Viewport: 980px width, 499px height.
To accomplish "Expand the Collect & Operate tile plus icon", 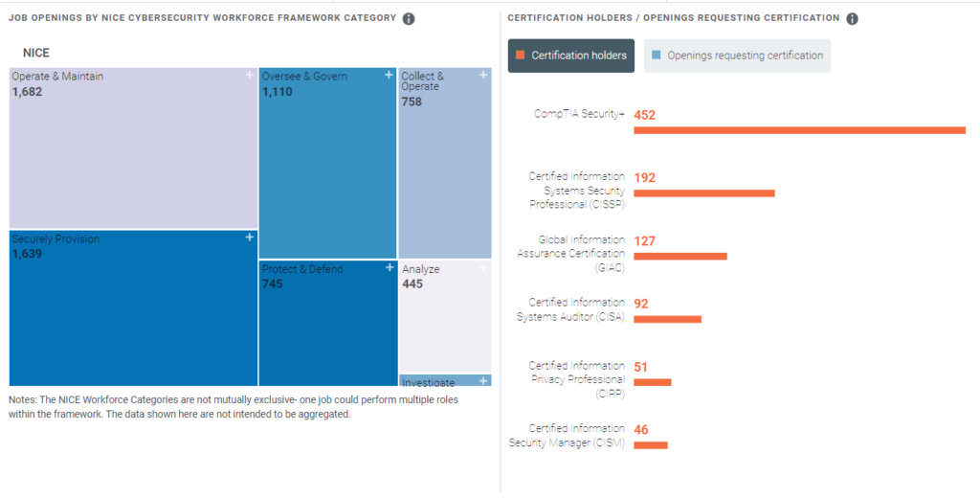I will (x=483, y=75).
